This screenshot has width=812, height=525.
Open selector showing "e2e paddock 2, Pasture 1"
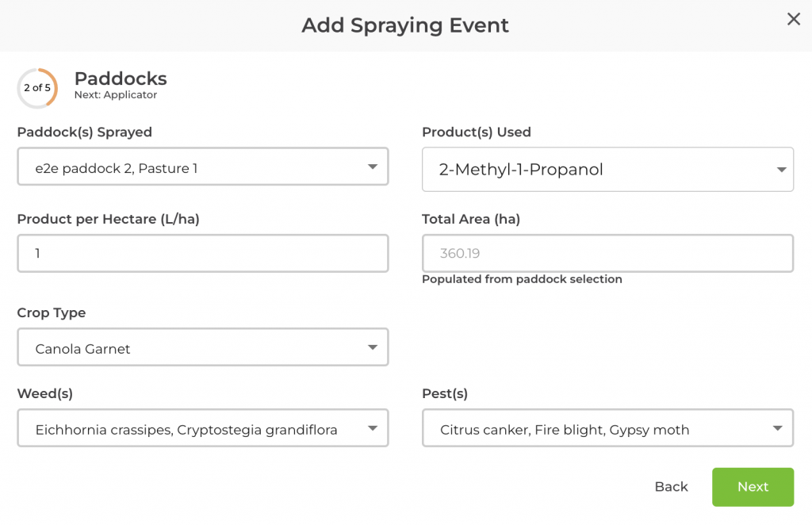tap(190, 167)
